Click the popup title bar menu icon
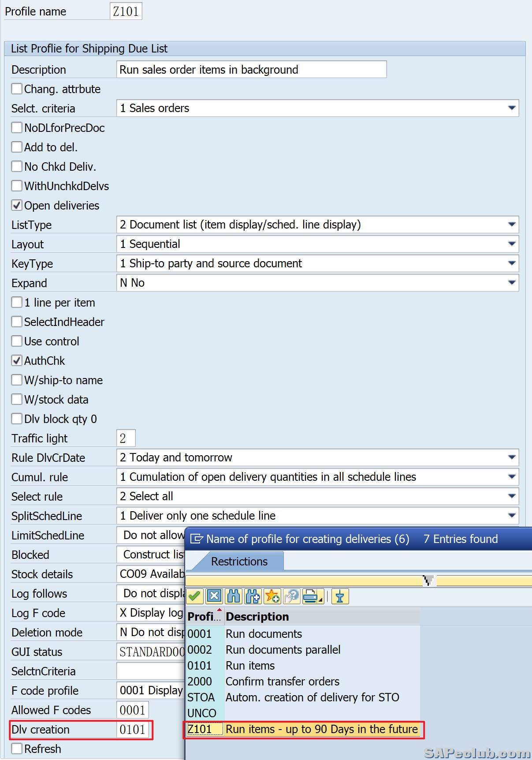Viewport: 532px width, 760px height. click(196, 539)
